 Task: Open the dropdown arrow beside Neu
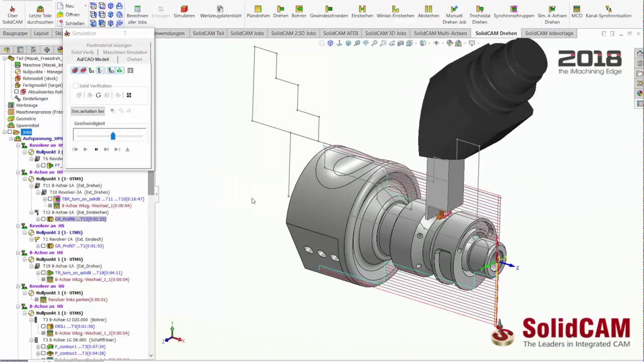86,6
